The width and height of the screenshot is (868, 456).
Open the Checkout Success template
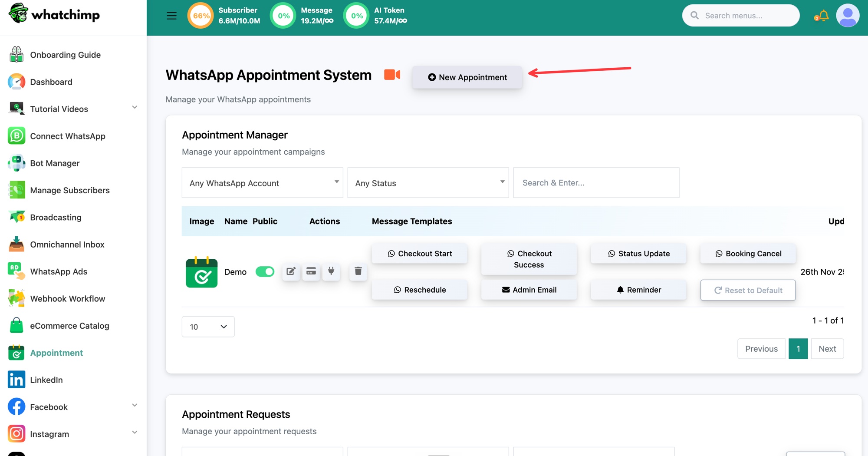529,259
